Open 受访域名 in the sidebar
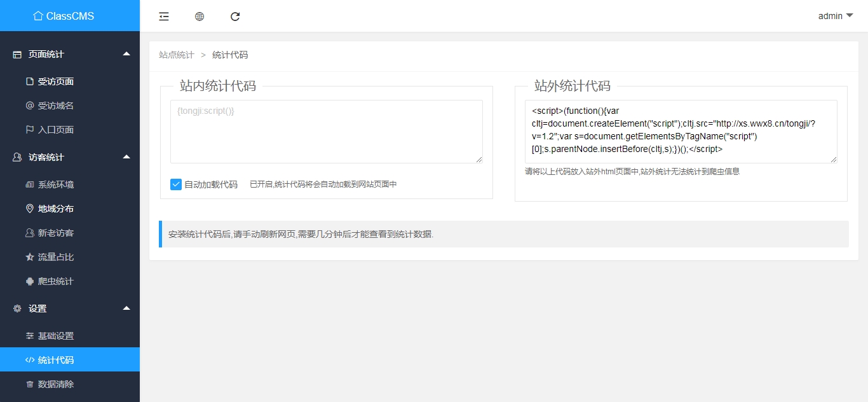 (x=55, y=106)
